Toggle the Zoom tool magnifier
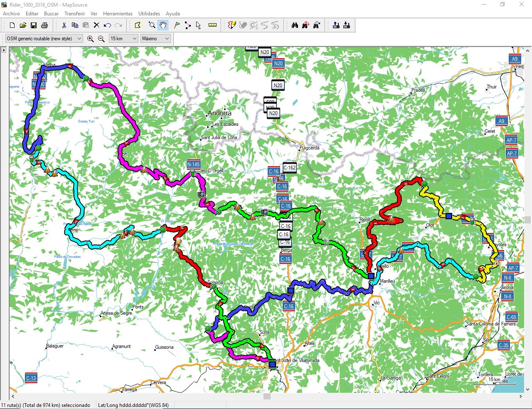The image size is (532, 409). point(152,25)
